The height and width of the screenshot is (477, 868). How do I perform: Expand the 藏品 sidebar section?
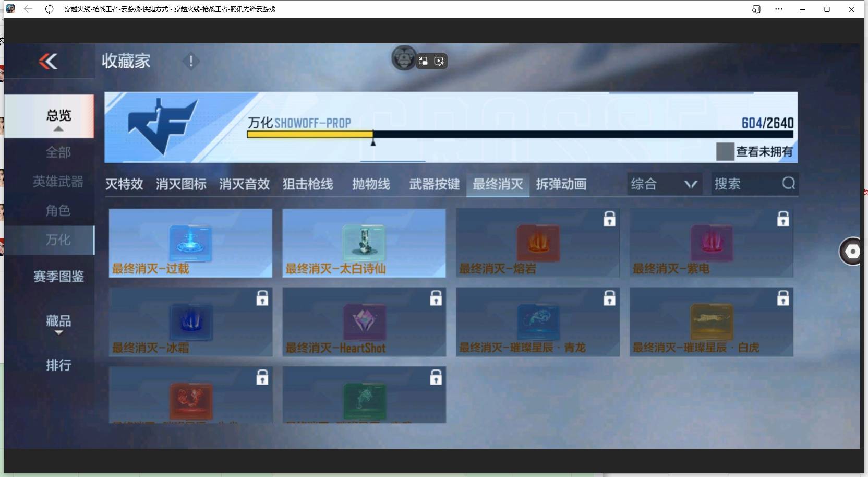click(x=58, y=324)
